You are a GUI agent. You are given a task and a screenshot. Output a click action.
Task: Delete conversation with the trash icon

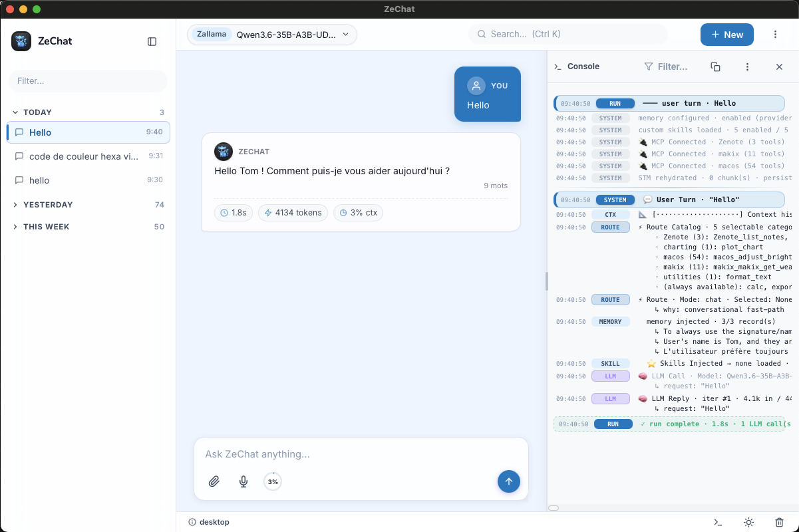point(780,523)
